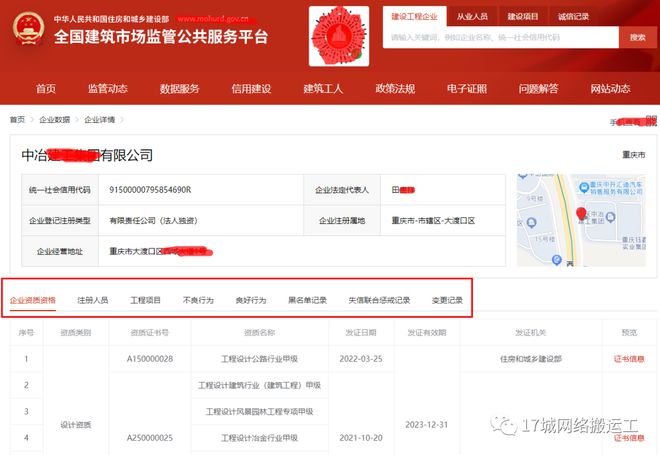
Task: Click the 企业数据 breadcrumb link
Action: pos(55,120)
